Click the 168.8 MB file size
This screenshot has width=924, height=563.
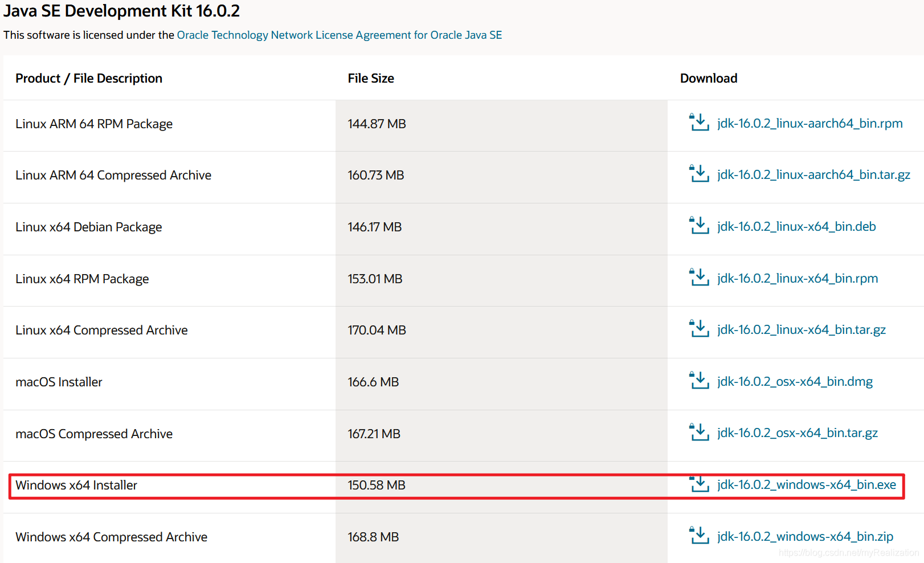coord(373,537)
